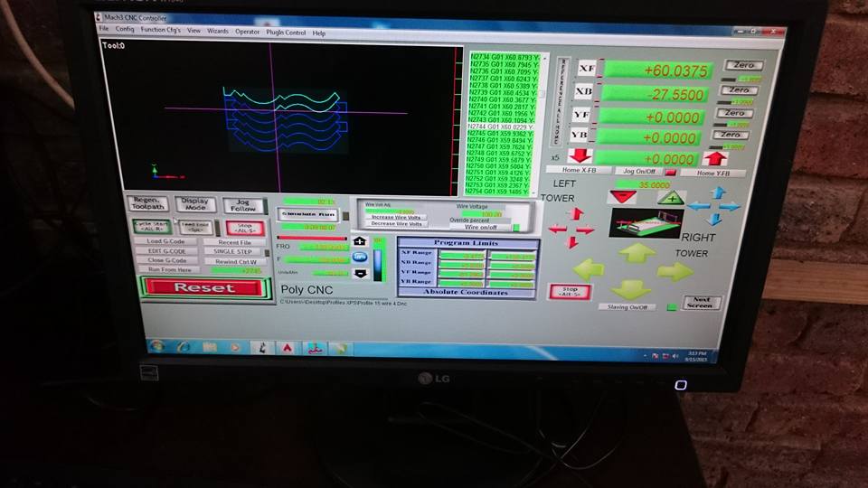Click the red up arrow of left tower

point(576,214)
